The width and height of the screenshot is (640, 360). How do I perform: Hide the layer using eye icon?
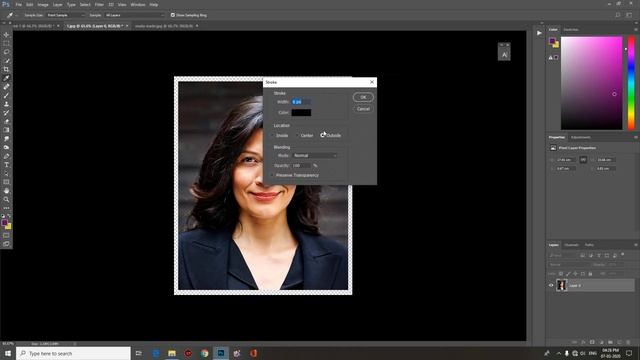click(551, 285)
